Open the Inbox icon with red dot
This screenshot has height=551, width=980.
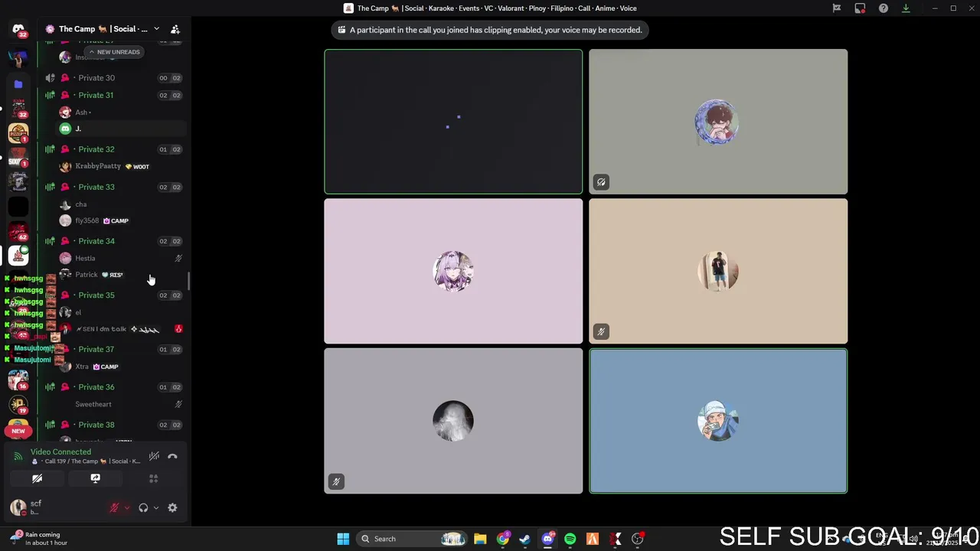(x=860, y=8)
